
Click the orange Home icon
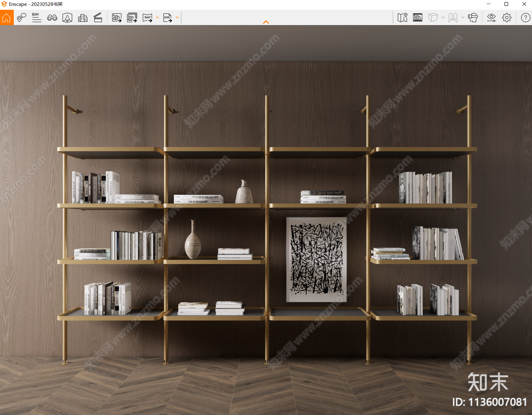[7, 18]
